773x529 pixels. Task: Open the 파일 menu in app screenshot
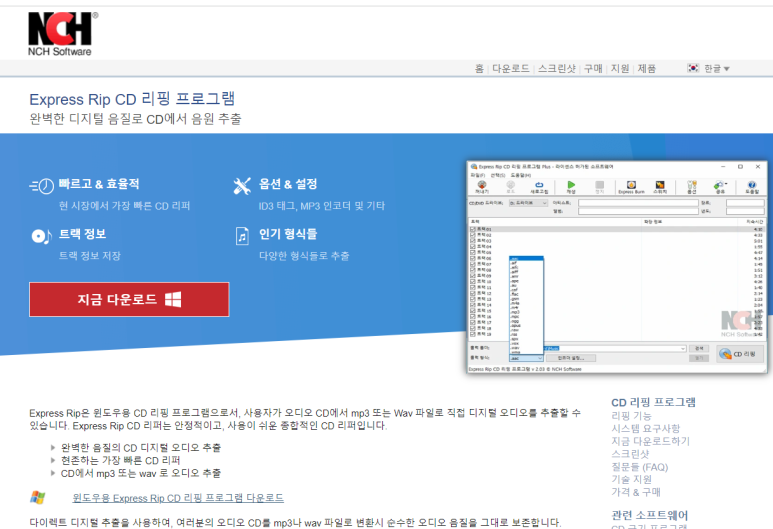478,175
